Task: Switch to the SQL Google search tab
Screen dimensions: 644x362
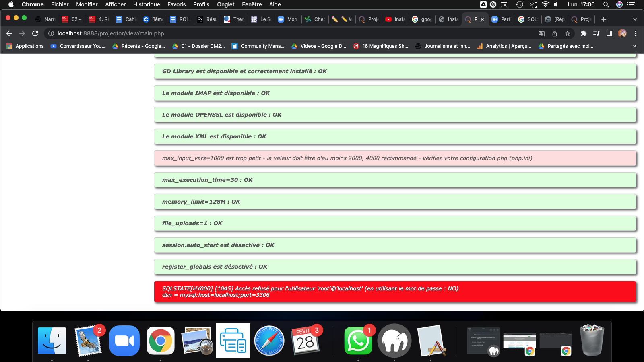Action: tap(528, 19)
